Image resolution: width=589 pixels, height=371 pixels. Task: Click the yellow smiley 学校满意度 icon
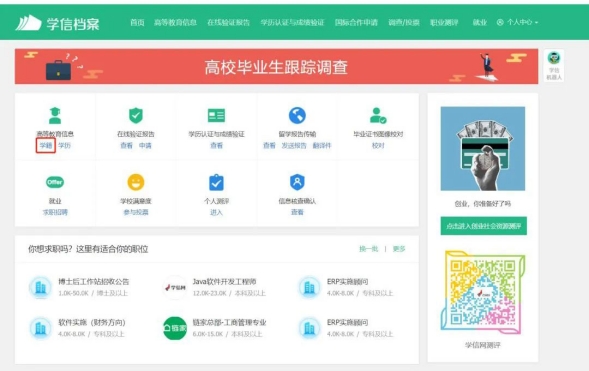tap(136, 182)
